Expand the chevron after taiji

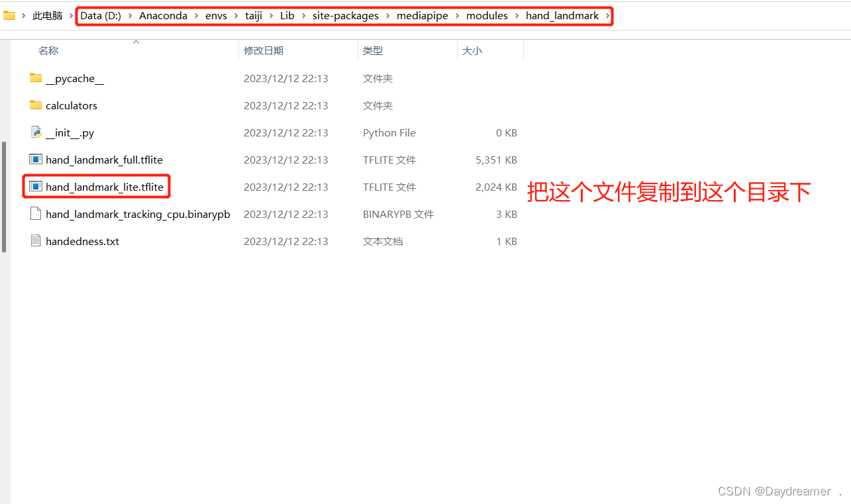coord(271,16)
